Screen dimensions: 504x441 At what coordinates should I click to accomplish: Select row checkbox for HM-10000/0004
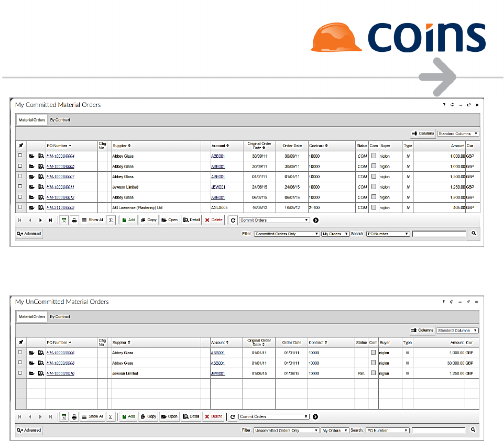coord(20,156)
